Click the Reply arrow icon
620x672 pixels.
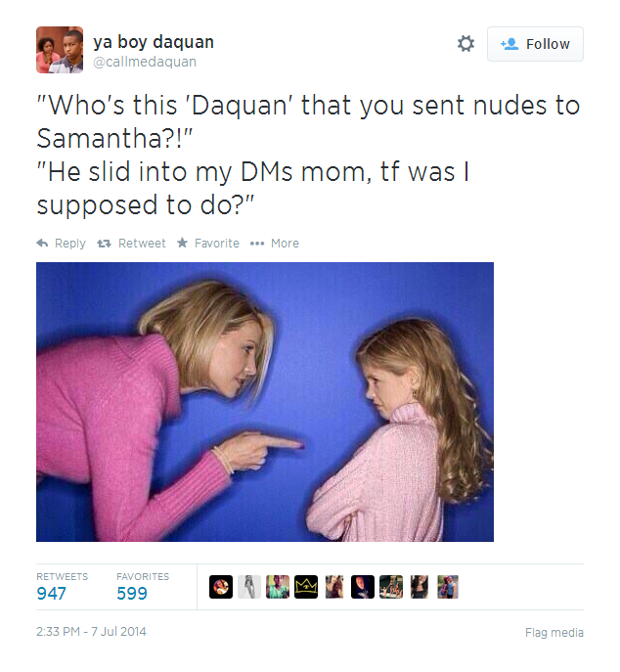(42, 243)
